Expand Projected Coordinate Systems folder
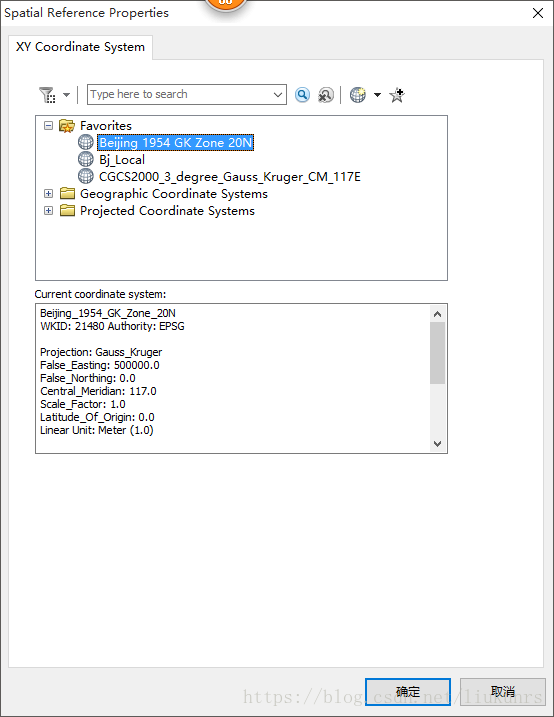The width and height of the screenshot is (554, 717). tap(48, 210)
